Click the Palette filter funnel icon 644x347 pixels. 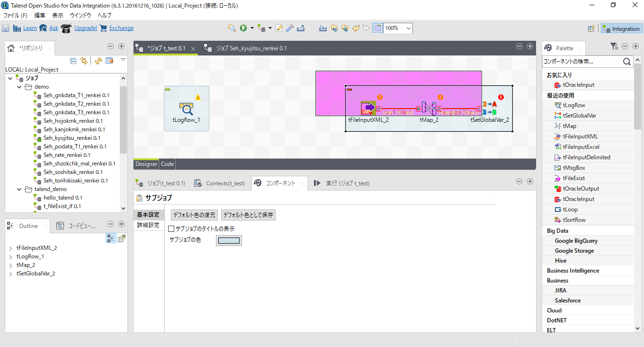[x=614, y=46]
